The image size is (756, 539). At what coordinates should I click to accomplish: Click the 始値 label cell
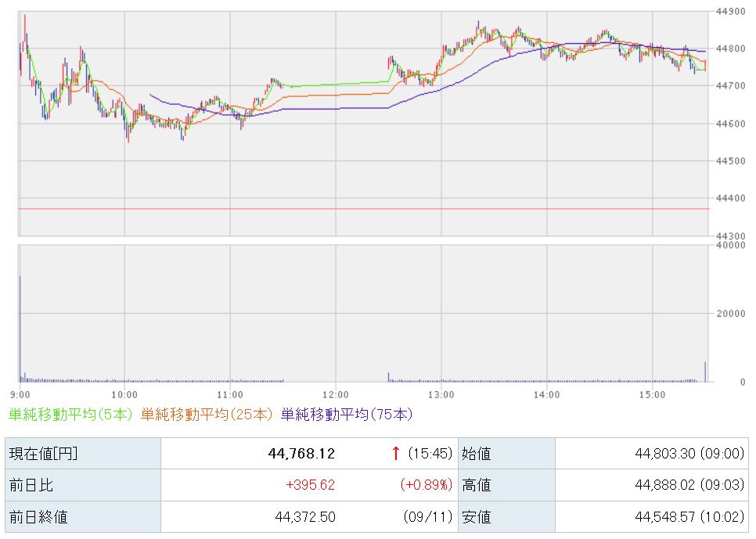(476, 454)
